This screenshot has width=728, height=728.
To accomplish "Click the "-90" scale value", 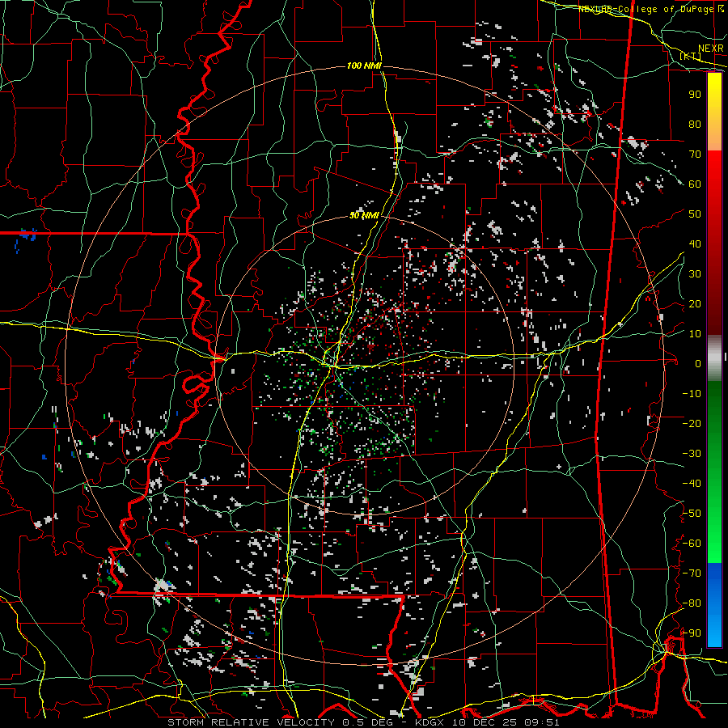I will click(x=692, y=633).
